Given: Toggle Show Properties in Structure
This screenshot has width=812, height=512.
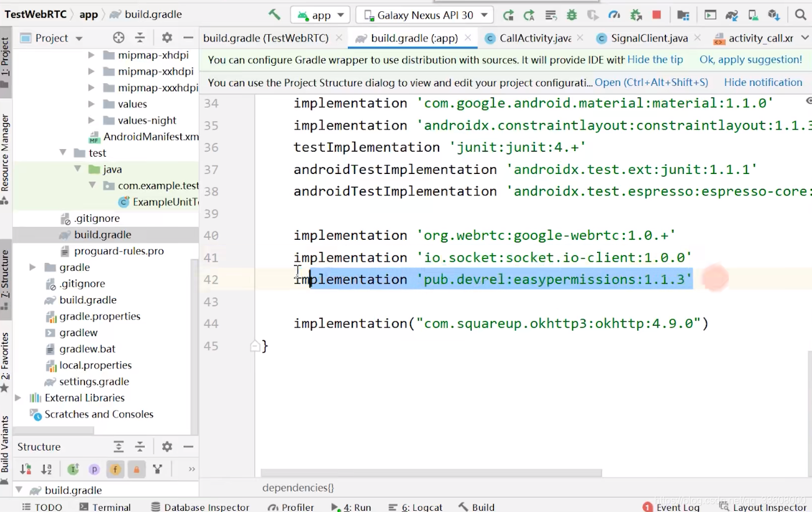Looking at the screenshot, I should (94, 469).
